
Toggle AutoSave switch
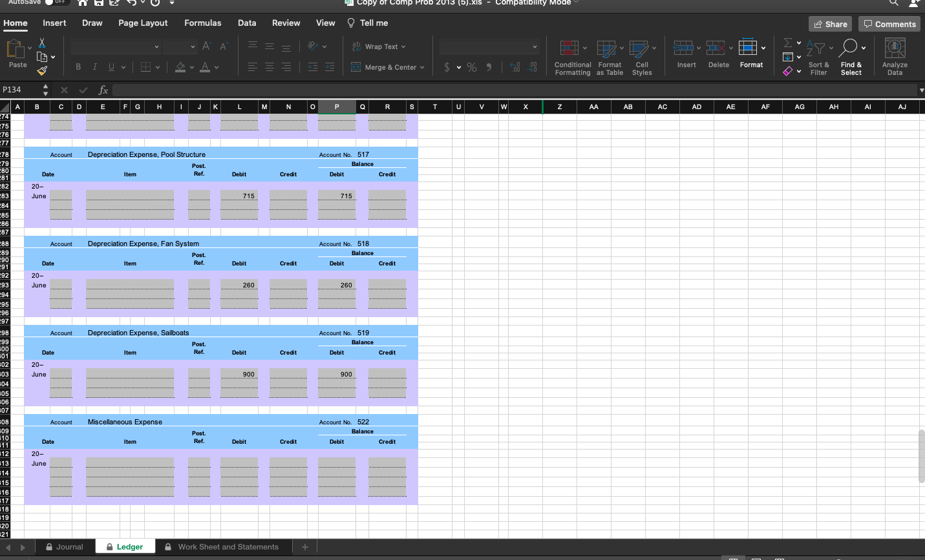pos(57,3)
